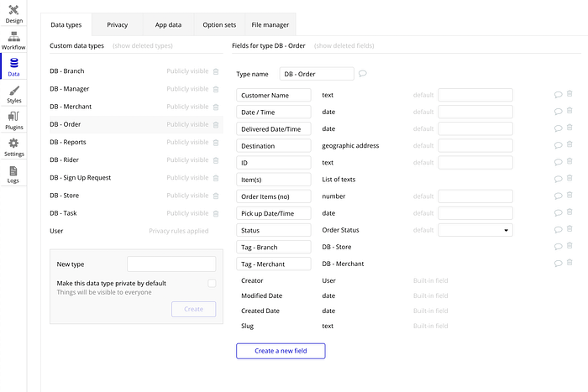Delete the Order Items (no) field

570,195
